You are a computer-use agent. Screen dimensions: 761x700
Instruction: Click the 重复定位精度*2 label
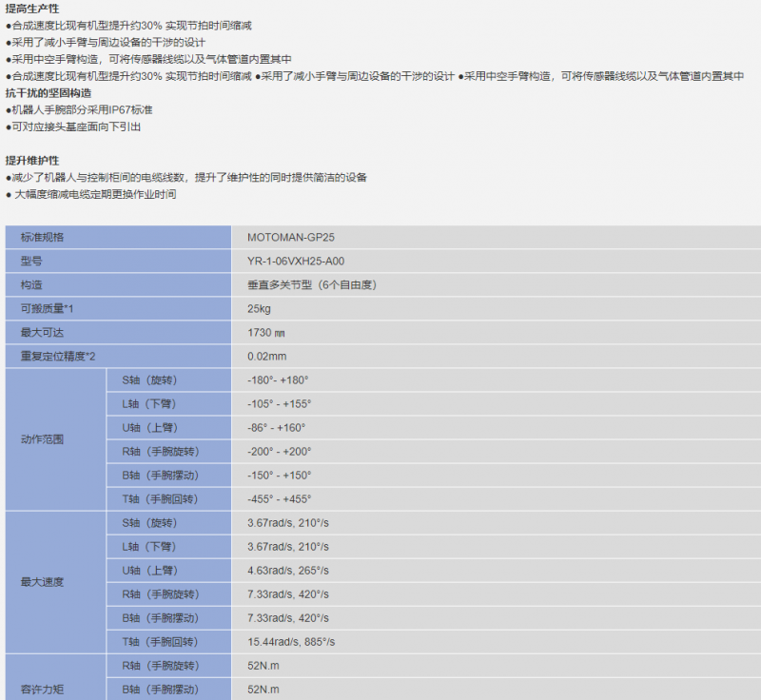tap(58, 356)
